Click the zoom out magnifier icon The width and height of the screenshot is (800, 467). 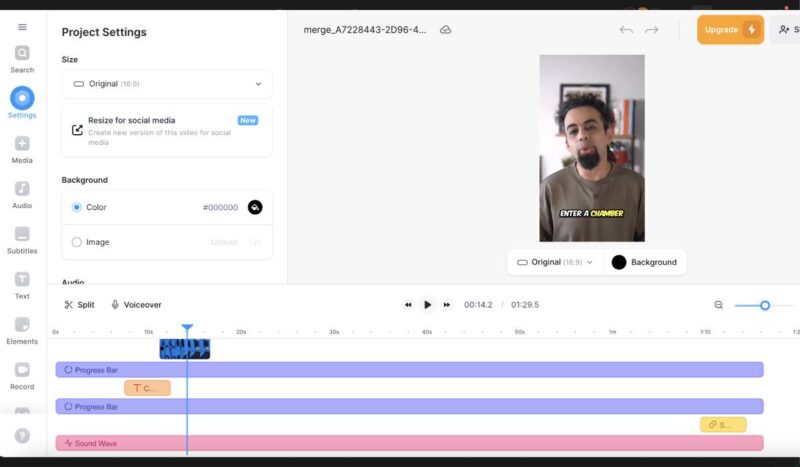[718, 305]
